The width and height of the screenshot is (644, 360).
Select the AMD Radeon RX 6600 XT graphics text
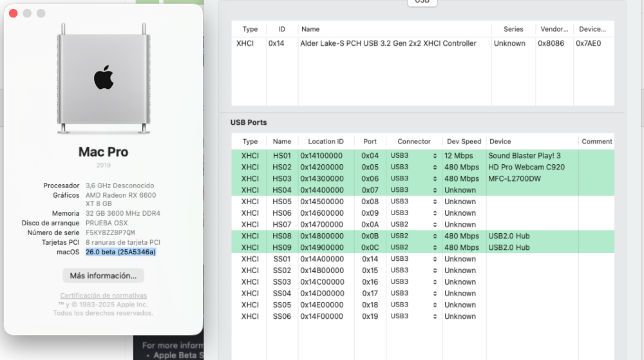(121, 199)
